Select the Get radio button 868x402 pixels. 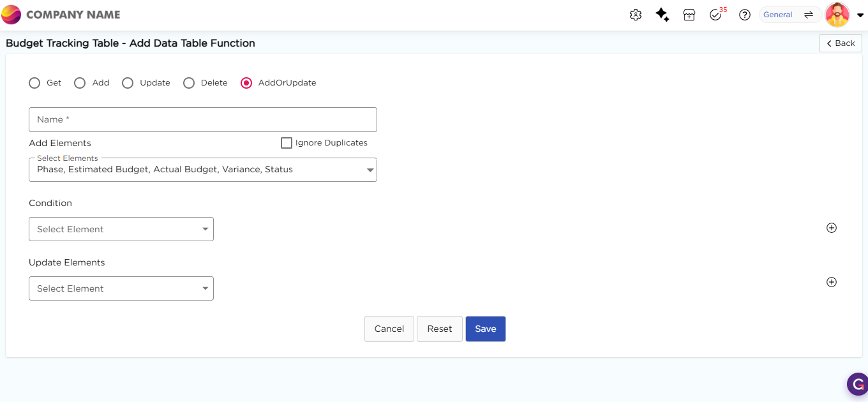click(x=34, y=83)
